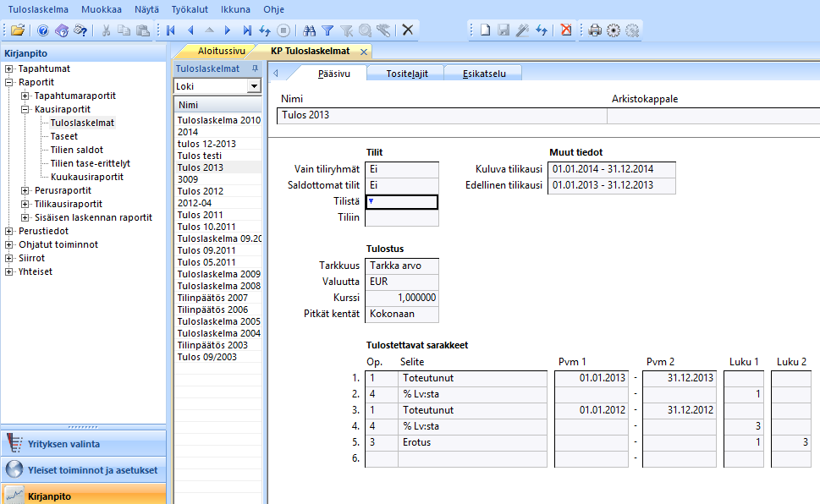Viewport: 820px width, 504px height.
Task: Select Tuloslaskelma 2010 in list
Action: coord(218,120)
